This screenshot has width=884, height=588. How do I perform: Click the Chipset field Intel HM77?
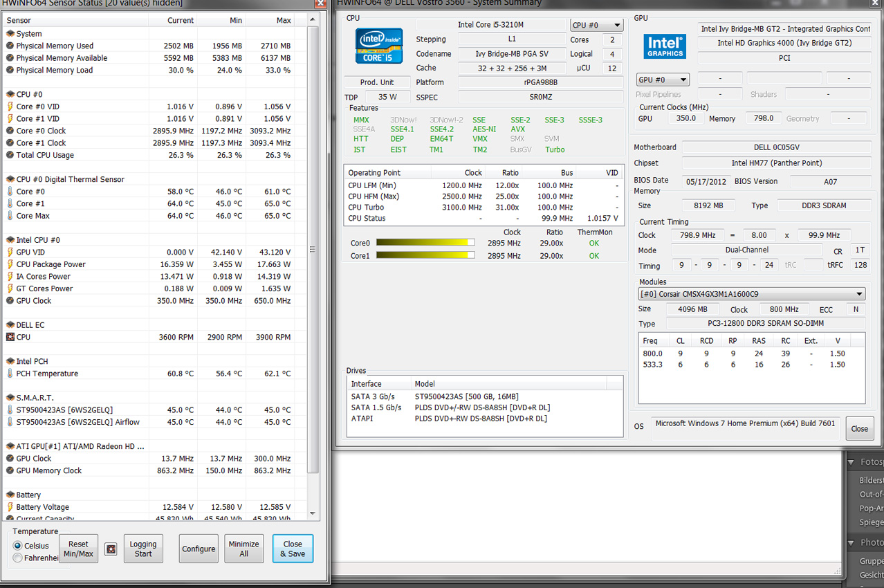tap(776, 163)
